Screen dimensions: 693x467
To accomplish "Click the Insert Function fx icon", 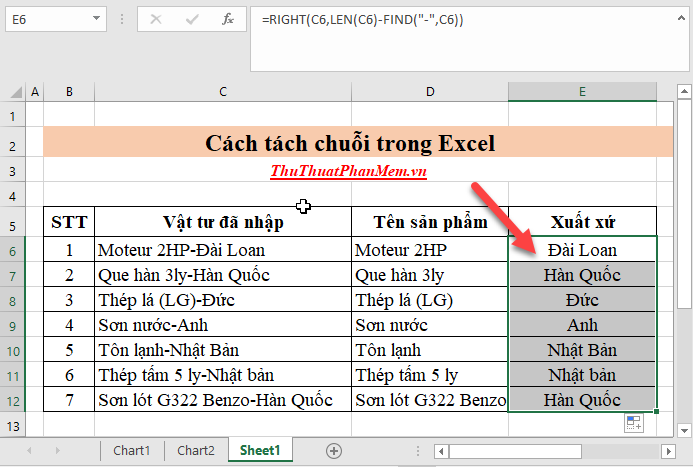I will tap(228, 18).
